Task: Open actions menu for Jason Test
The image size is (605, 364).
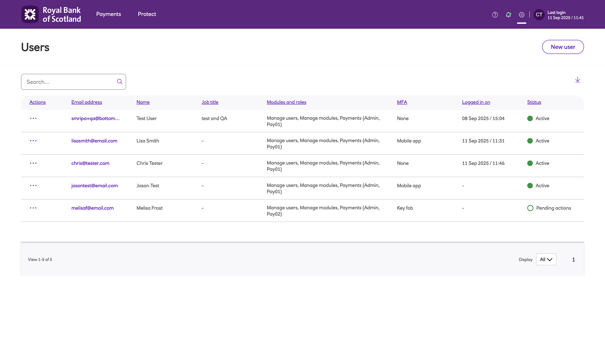Action: click(33, 185)
